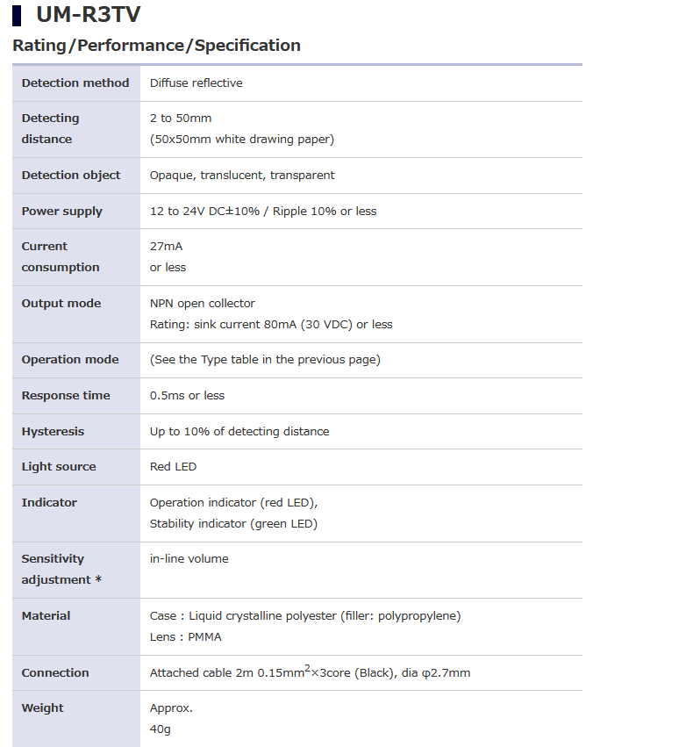Click the Attached cable 2m connection value

pos(310,673)
